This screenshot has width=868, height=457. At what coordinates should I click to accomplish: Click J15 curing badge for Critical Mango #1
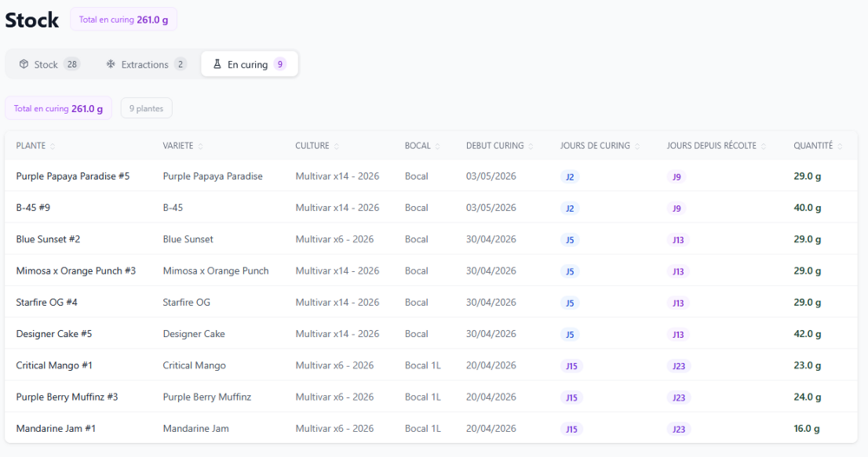pyautogui.click(x=571, y=366)
